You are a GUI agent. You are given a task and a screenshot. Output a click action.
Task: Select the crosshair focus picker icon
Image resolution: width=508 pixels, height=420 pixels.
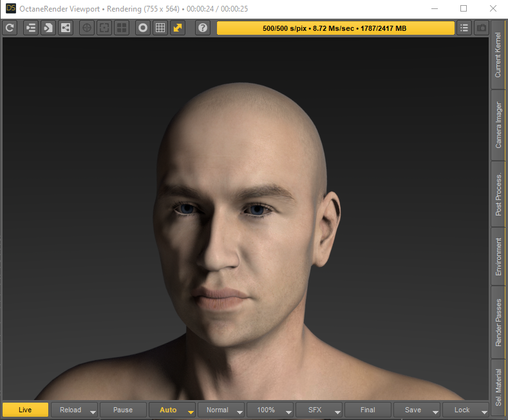pyautogui.click(x=87, y=28)
